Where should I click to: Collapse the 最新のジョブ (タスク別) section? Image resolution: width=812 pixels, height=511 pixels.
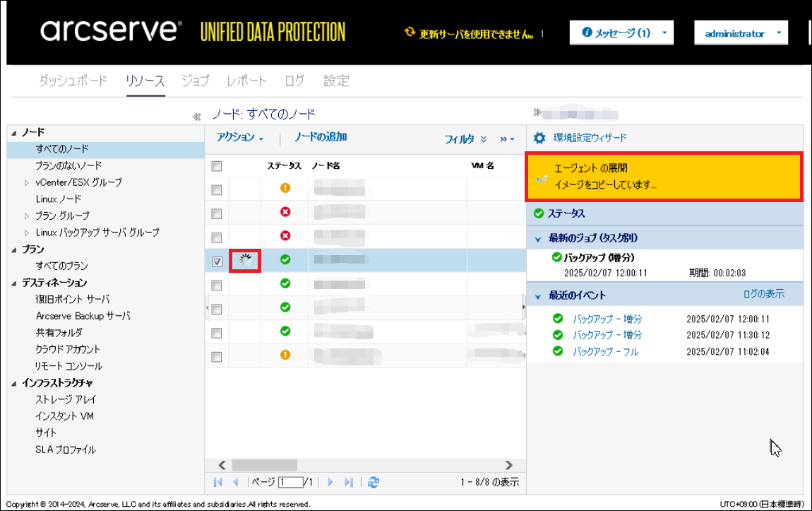coord(537,239)
